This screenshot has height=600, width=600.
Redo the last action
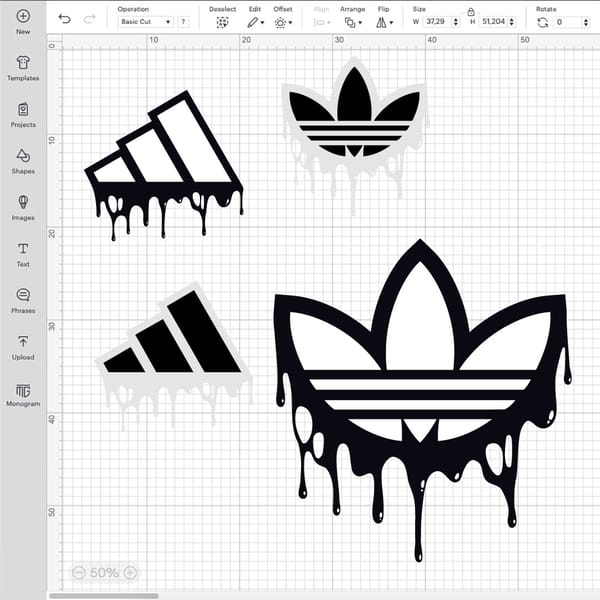(x=90, y=19)
